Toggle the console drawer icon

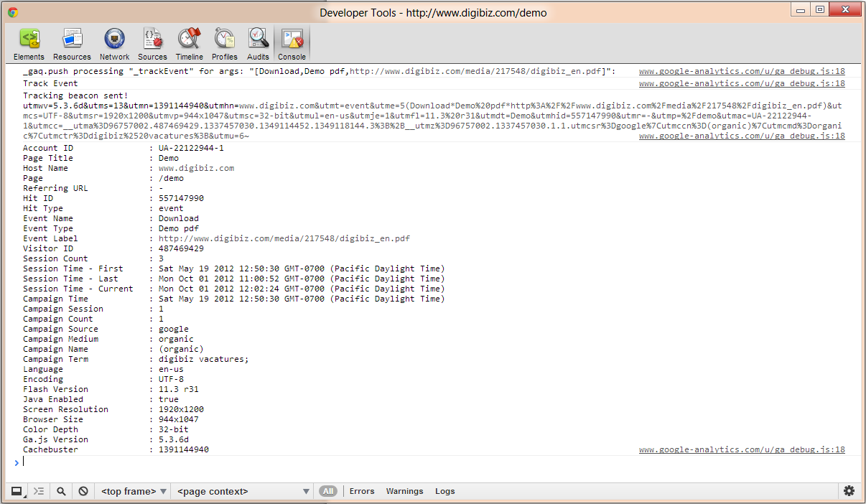tap(39, 491)
